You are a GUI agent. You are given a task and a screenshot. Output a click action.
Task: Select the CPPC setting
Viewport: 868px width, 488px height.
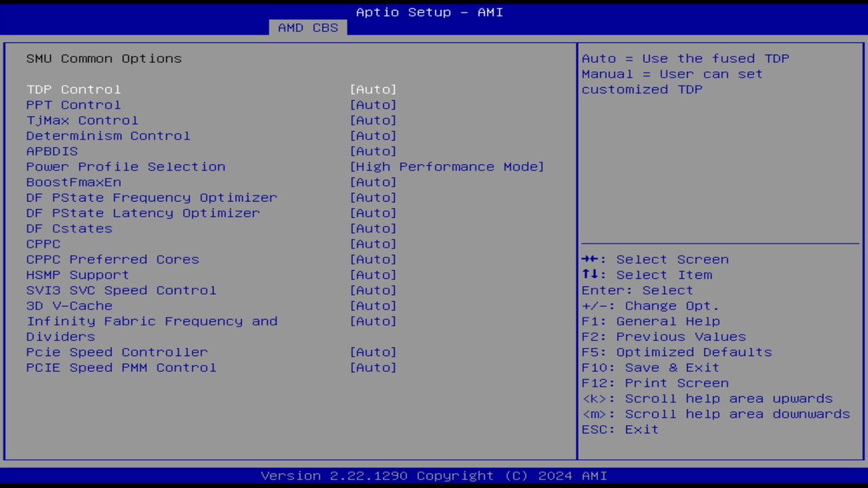[43, 244]
